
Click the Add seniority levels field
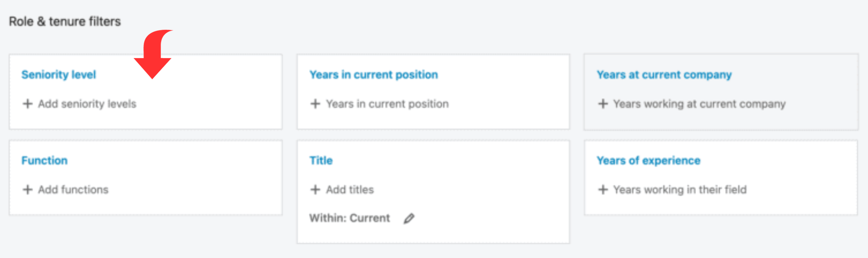87,104
